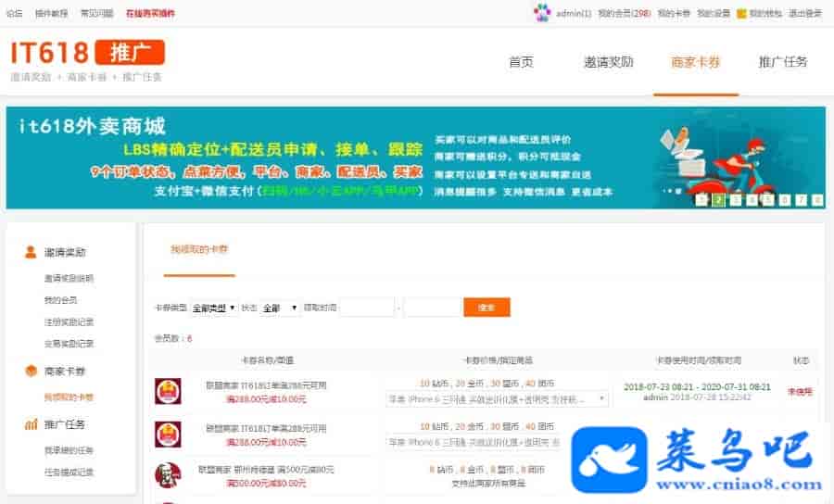
Task: Click the 卡券名称/商家 column header
Action: 267,360
